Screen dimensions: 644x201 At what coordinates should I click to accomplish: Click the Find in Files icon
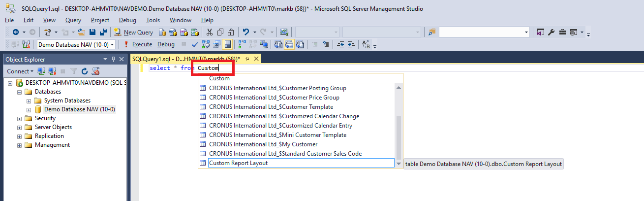(x=432, y=32)
